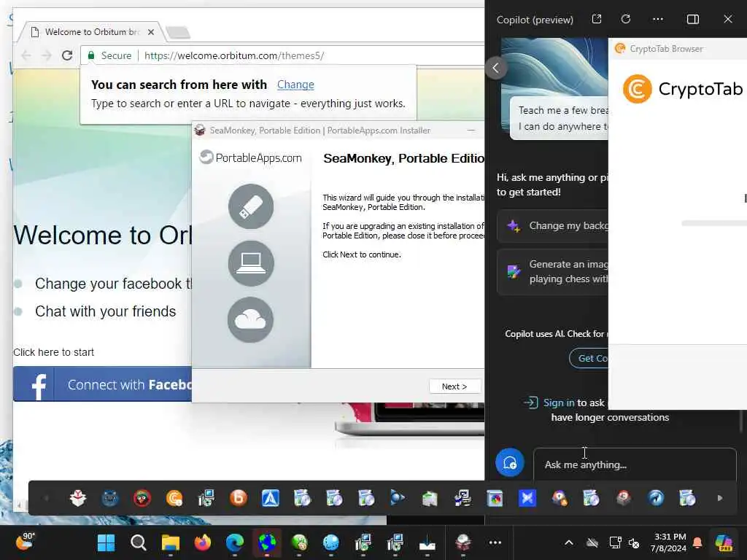Open a new Orbitum tab
The width and height of the screenshot is (747, 560).
[x=178, y=32]
